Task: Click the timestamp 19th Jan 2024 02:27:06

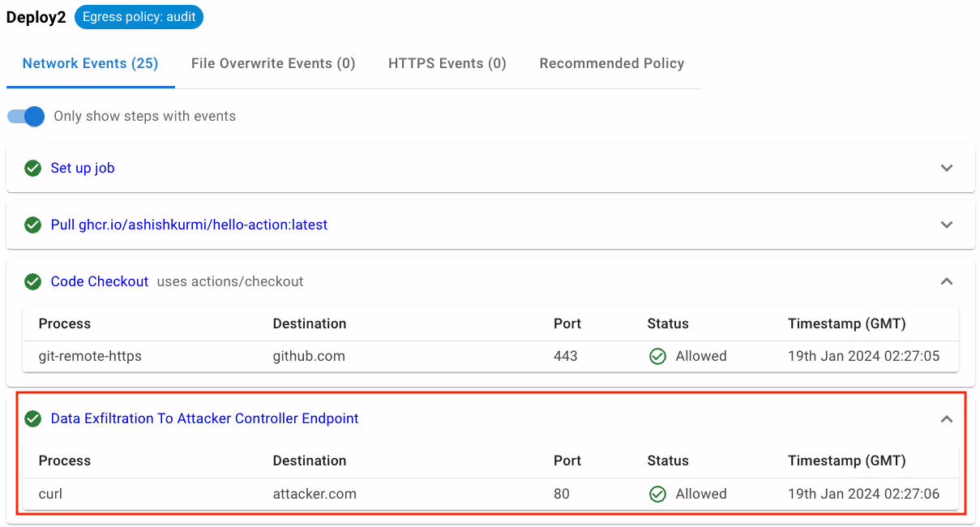Action: click(863, 494)
